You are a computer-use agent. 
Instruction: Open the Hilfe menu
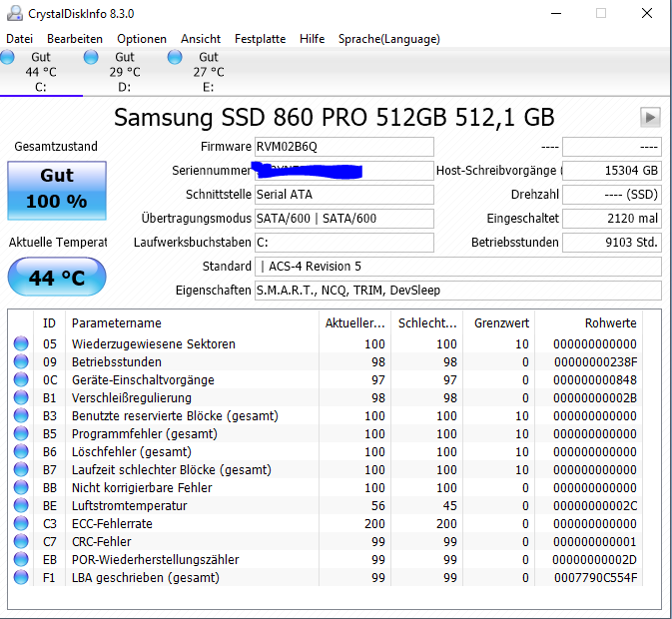pyautogui.click(x=312, y=39)
